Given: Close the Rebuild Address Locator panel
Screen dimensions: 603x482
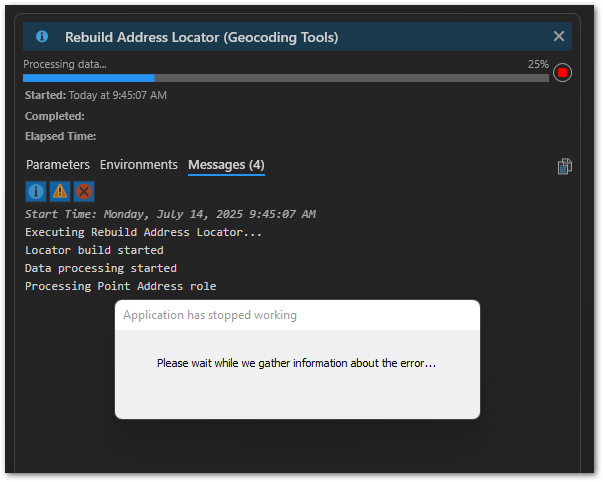Looking at the screenshot, I should click(x=559, y=36).
